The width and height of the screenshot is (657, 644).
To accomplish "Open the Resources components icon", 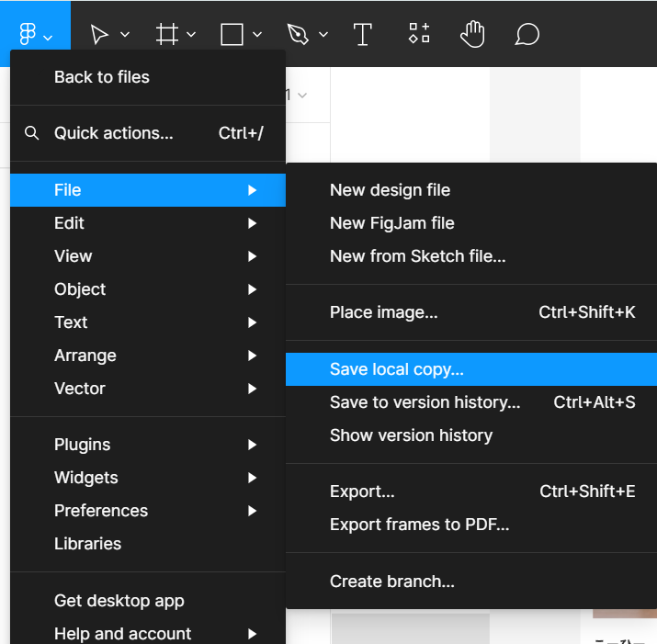I will [x=419, y=35].
